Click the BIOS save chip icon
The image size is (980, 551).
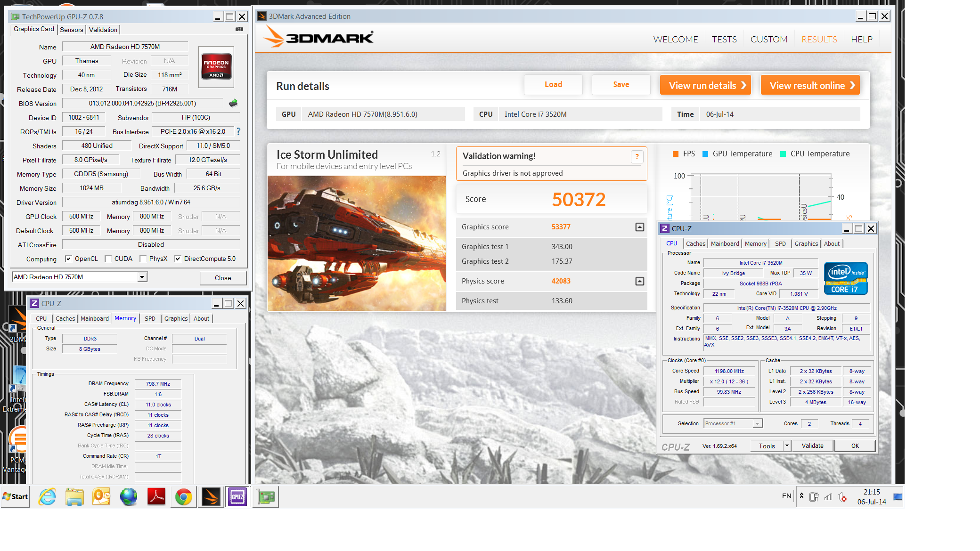pos(233,103)
